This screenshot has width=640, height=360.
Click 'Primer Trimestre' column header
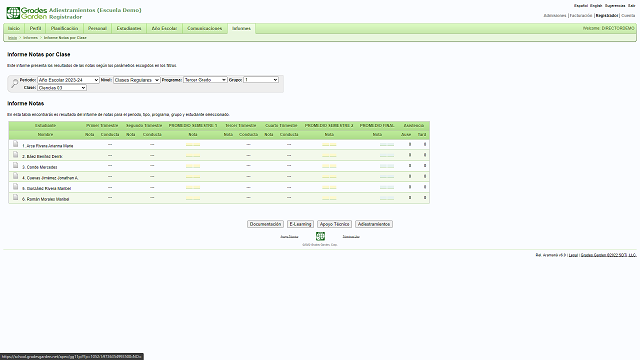(x=102, y=125)
